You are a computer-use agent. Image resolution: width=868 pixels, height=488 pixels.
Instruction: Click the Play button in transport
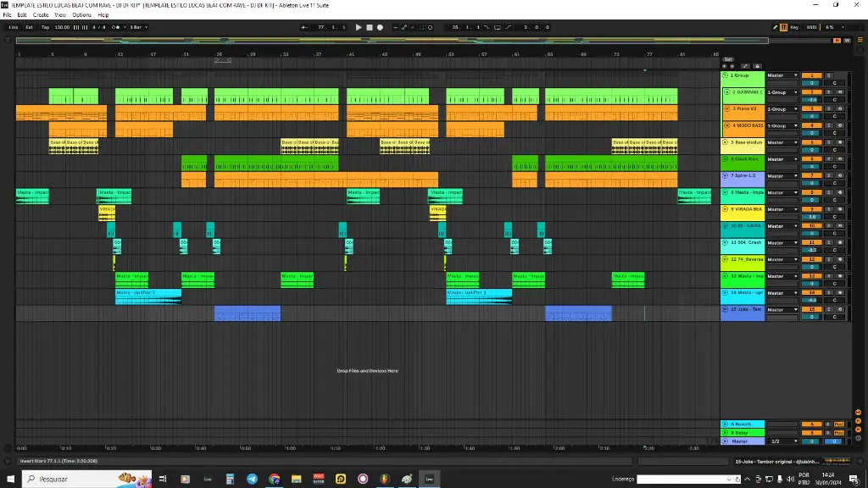(x=359, y=27)
